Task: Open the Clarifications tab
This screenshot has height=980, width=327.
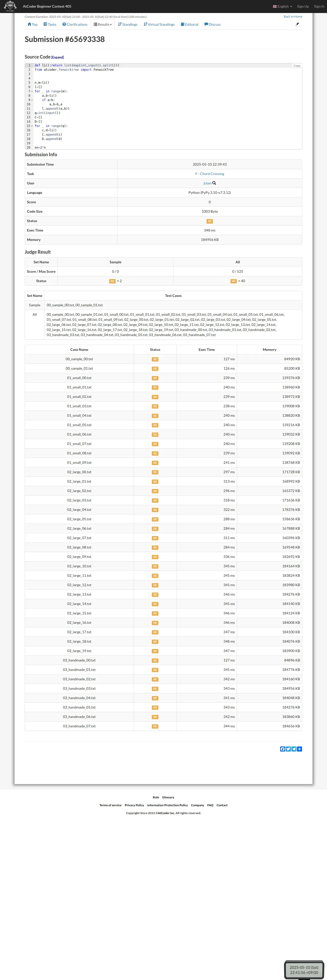Action: point(75,24)
